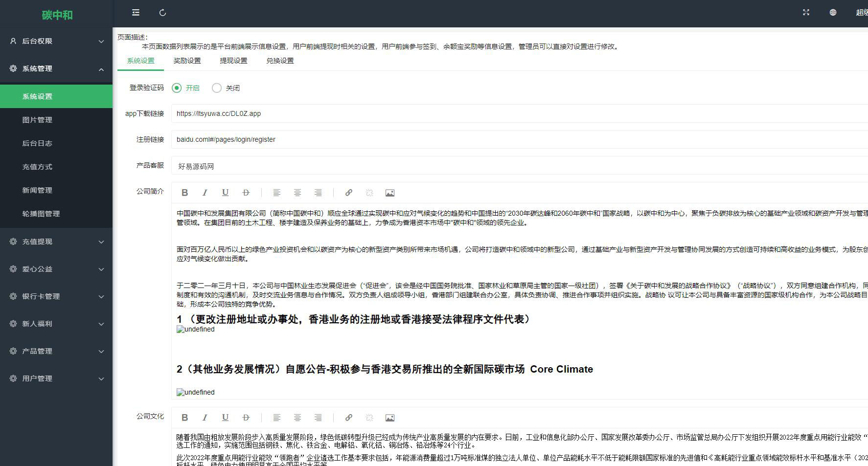Collapse the 系统管理 sidebar menu
The width and height of the screenshot is (868, 466).
pos(56,68)
